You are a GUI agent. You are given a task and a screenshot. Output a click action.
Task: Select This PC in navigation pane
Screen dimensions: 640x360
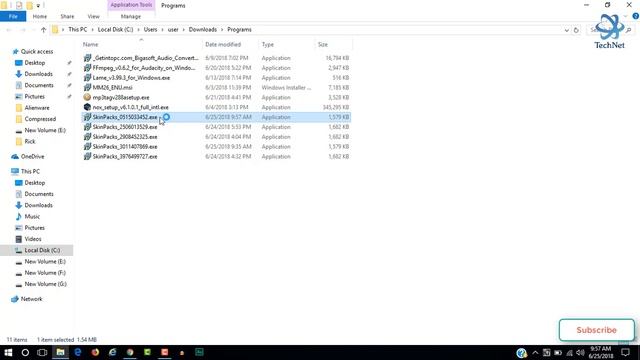pos(30,171)
